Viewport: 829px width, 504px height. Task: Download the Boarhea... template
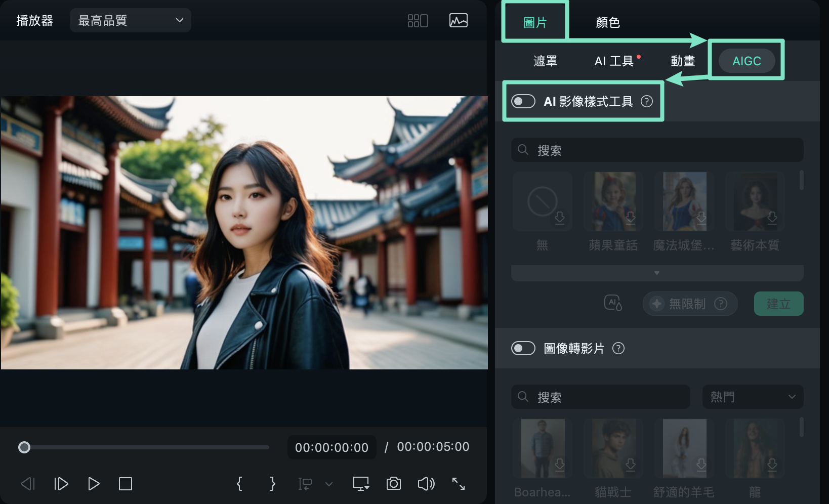pyautogui.click(x=560, y=465)
